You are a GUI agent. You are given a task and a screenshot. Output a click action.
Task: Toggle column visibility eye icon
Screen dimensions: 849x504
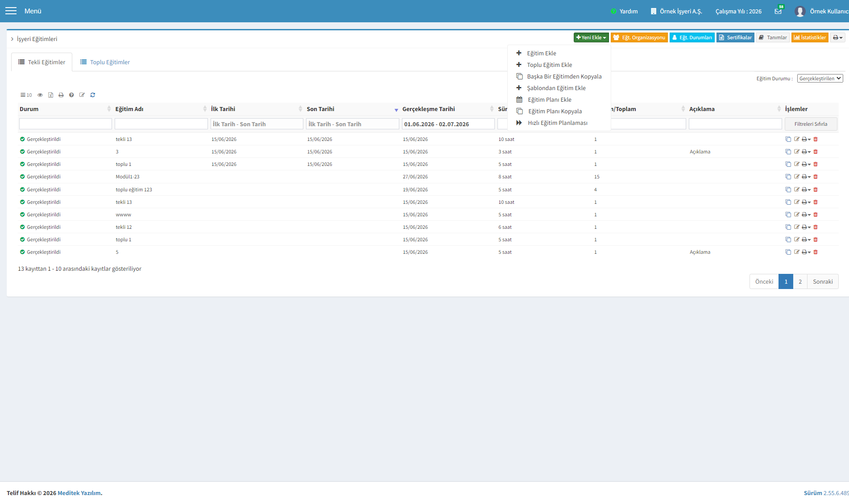tap(40, 95)
